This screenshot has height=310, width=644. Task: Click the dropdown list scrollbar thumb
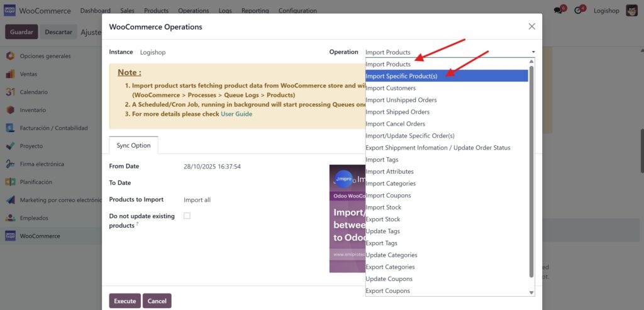point(531,171)
